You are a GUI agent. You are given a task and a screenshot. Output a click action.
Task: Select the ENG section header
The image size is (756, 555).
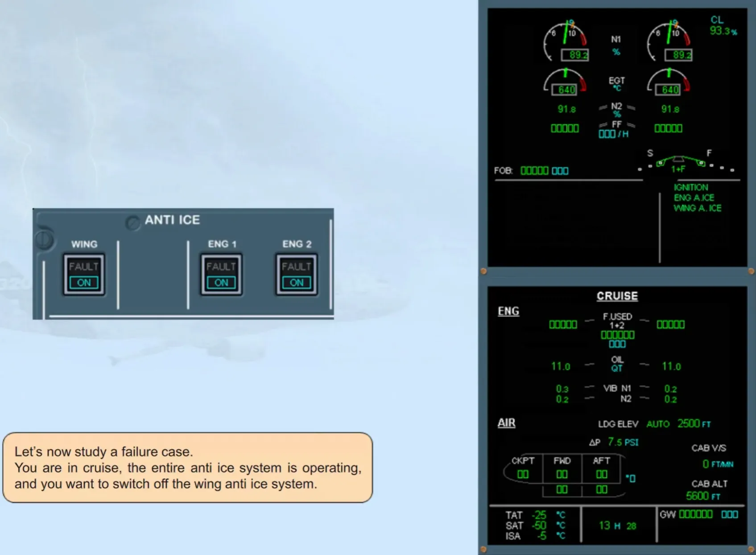coord(508,311)
